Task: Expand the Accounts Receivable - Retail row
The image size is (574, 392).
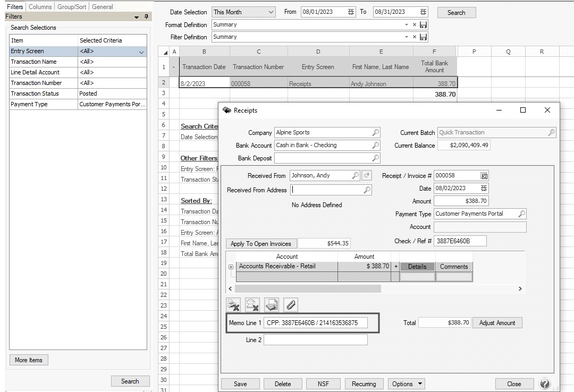Action: pos(231,267)
